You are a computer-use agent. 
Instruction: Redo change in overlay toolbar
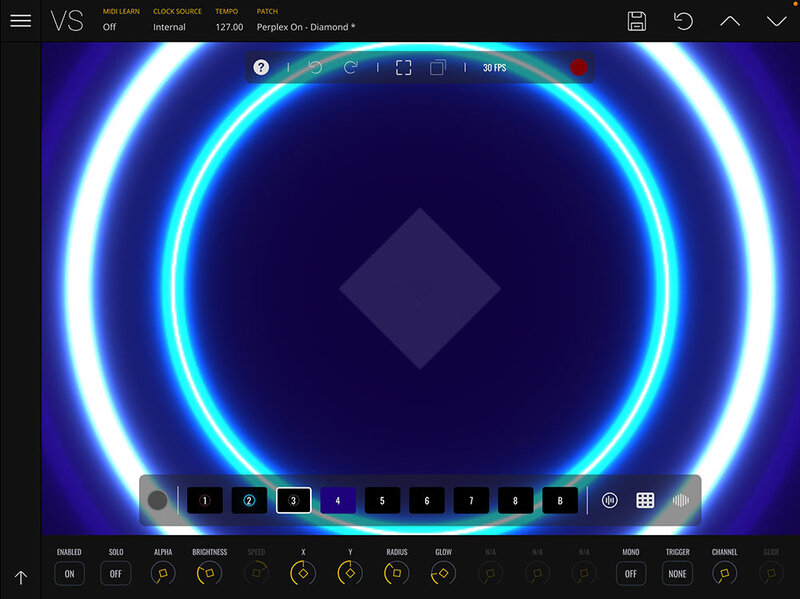(351, 67)
